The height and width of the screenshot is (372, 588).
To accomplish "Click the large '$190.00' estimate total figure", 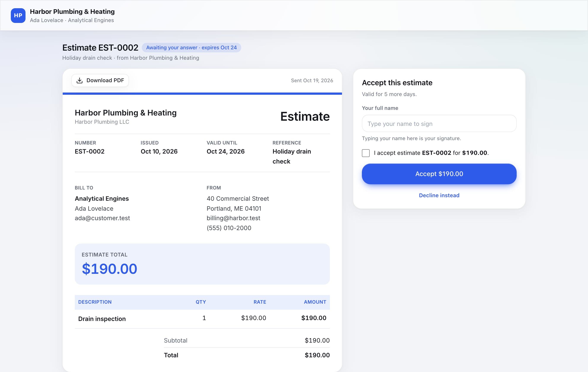I will pyautogui.click(x=109, y=269).
